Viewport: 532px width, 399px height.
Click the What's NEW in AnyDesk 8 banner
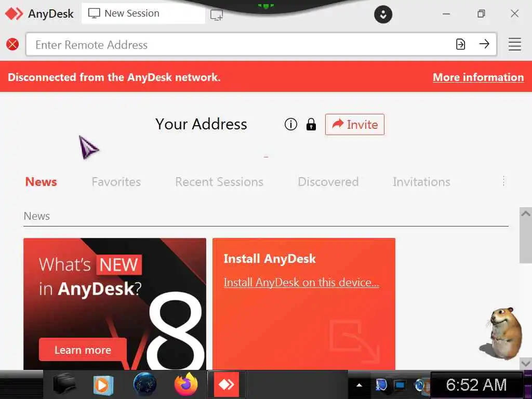click(x=115, y=304)
